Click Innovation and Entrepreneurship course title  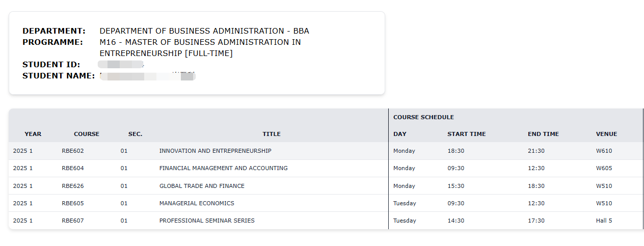pyautogui.click(x=215, y=151)
